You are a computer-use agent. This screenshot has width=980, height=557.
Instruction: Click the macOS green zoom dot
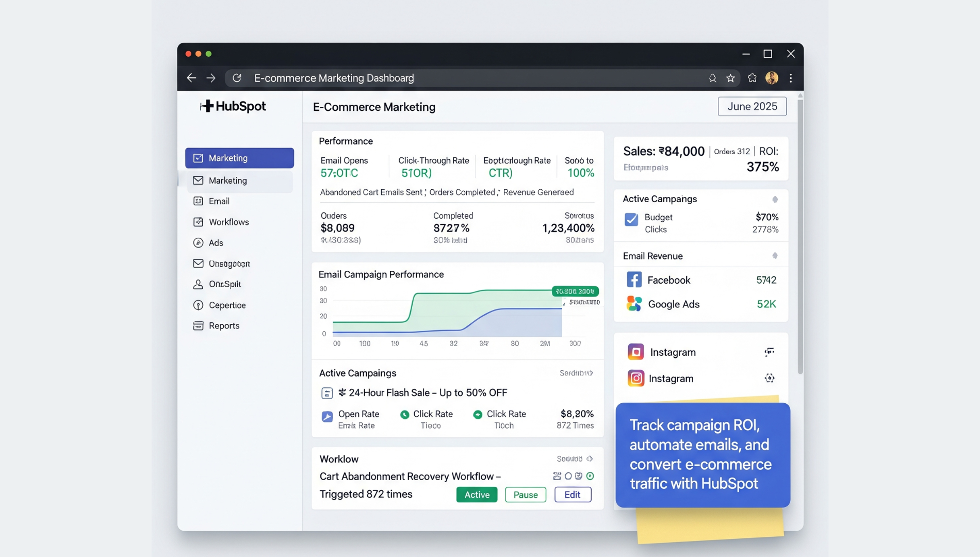pyautogui.click(x=208, y=54)
